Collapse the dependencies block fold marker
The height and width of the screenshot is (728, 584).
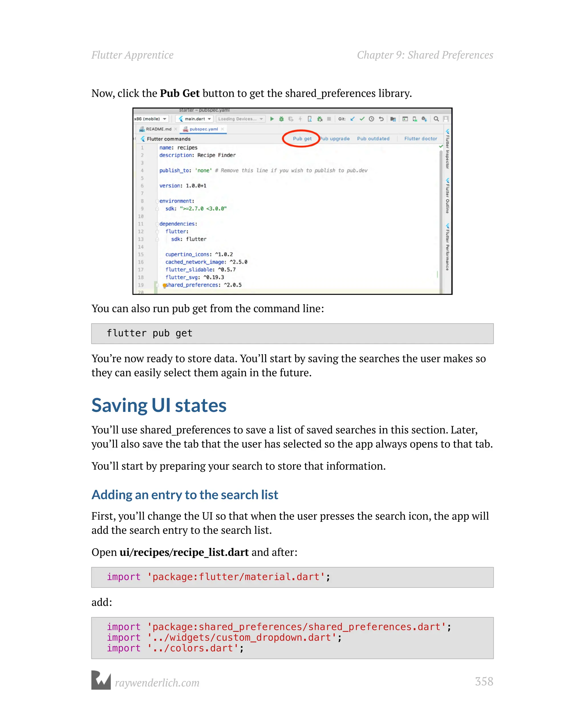coord(157,224)
